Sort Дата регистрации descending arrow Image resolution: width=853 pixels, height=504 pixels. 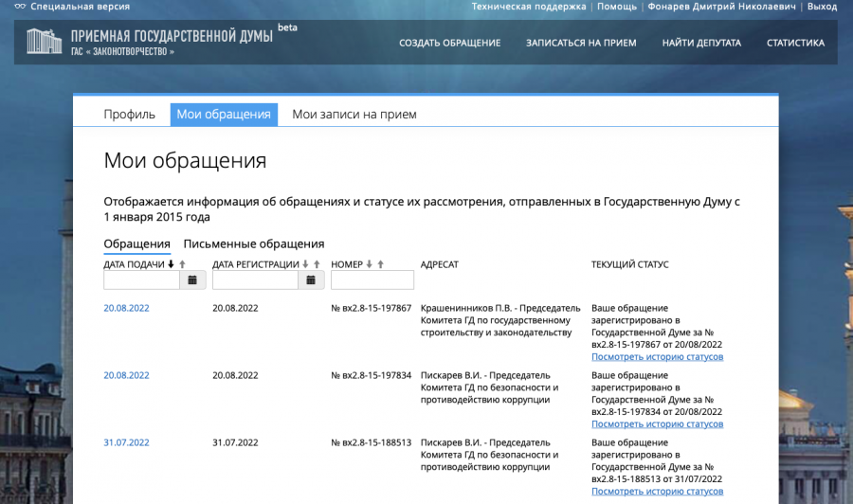coord(305,264)
